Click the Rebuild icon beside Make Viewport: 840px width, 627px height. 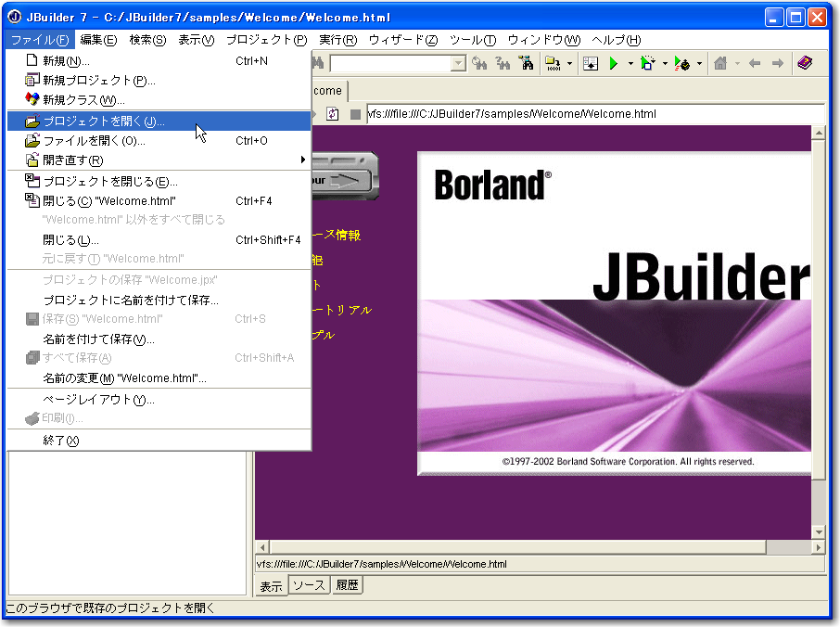591,64
